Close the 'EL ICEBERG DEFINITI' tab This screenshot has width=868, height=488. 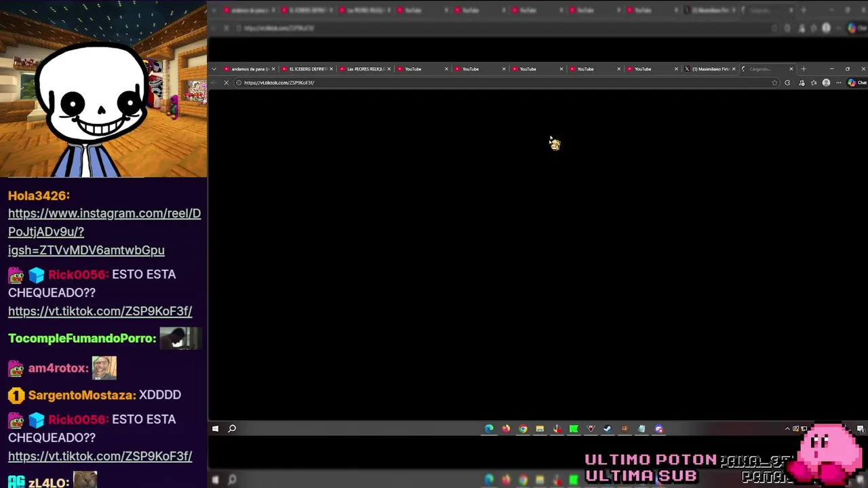click(331, 68)
